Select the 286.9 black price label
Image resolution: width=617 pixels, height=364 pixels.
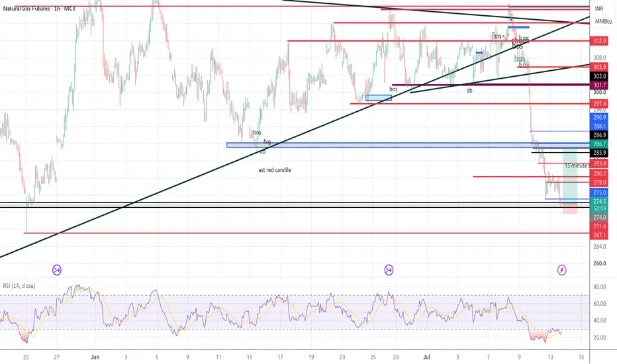pos(599,135)
